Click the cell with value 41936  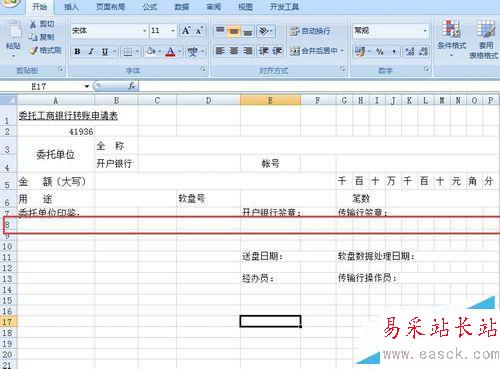[x=56, y=131]
